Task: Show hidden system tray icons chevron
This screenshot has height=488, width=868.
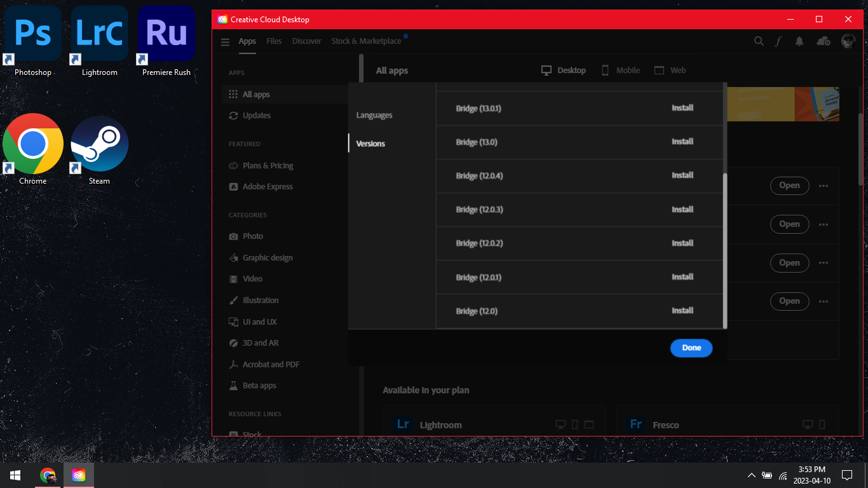Action: (x=752, y=475)
